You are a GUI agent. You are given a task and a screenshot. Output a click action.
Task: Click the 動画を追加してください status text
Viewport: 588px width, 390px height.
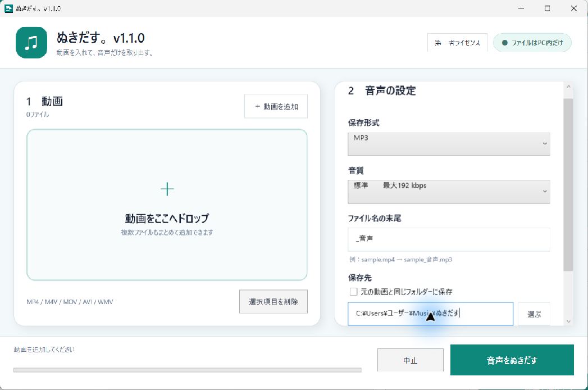point(44,350)
